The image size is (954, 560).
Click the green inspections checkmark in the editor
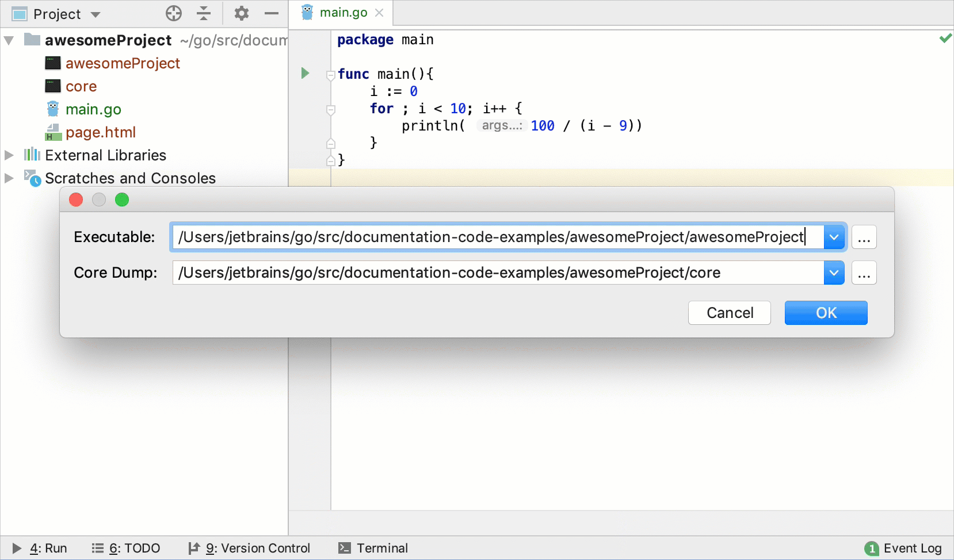click(x=945, y=38)
